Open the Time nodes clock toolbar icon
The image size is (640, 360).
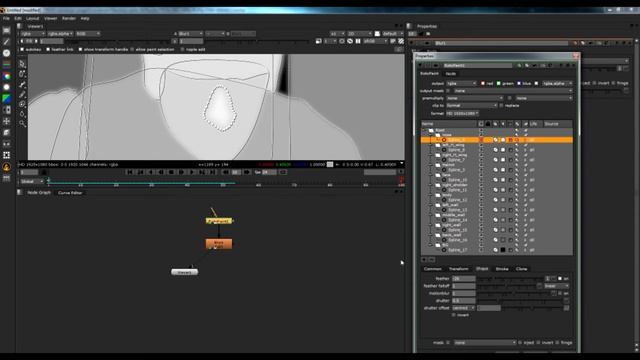6,53
